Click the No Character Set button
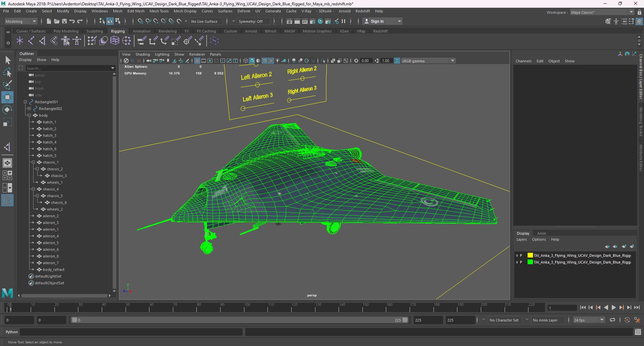The width and height of the screenshot is (644, 346). pos(504,320)
